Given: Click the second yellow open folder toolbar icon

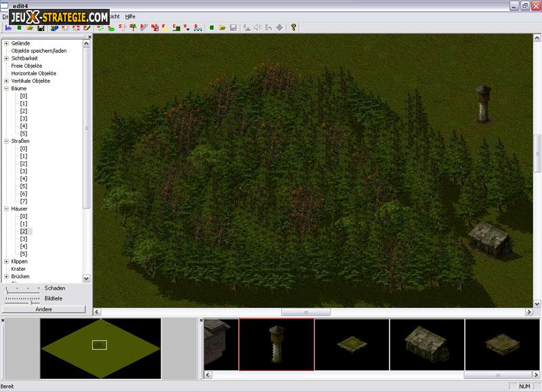Looking at the screenshot, I should pyautogui.click(x=222, y=28).
